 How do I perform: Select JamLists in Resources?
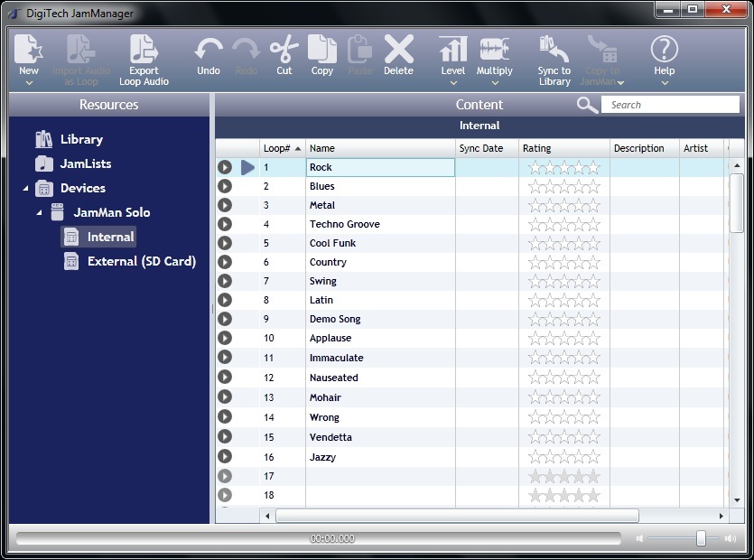(86, 164)
